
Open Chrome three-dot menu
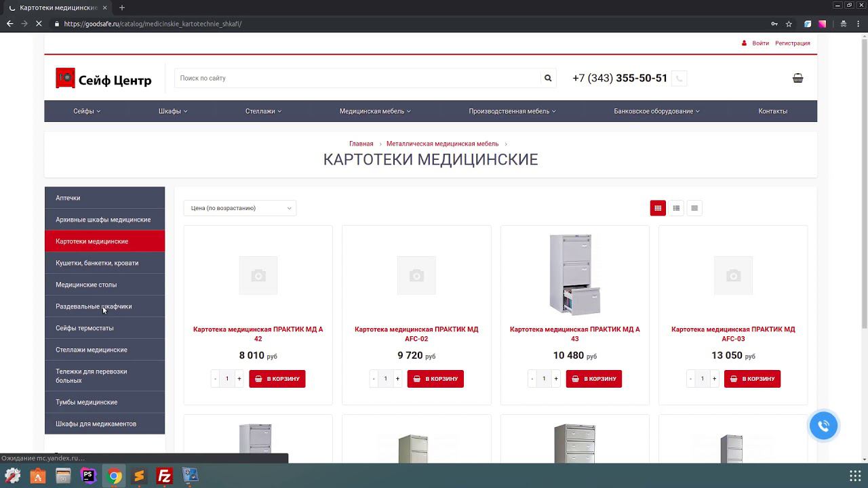coord(859,24)
